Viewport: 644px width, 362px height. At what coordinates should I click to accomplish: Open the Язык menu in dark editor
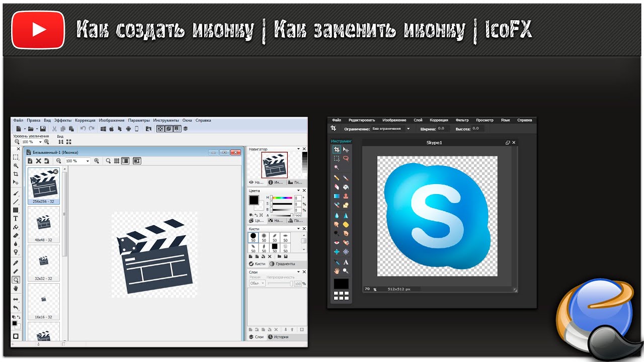click(x=506, y=120)
